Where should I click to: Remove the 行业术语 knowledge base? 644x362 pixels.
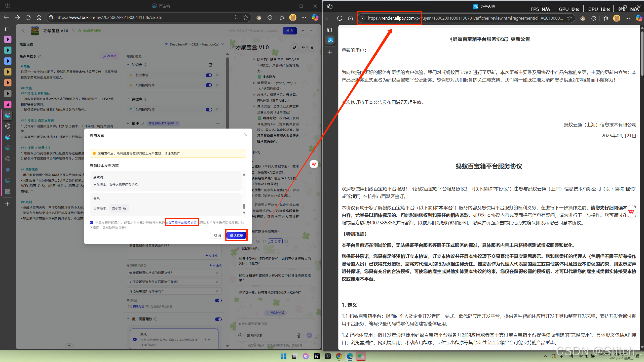pyautogui.click(x=217, y=75)
